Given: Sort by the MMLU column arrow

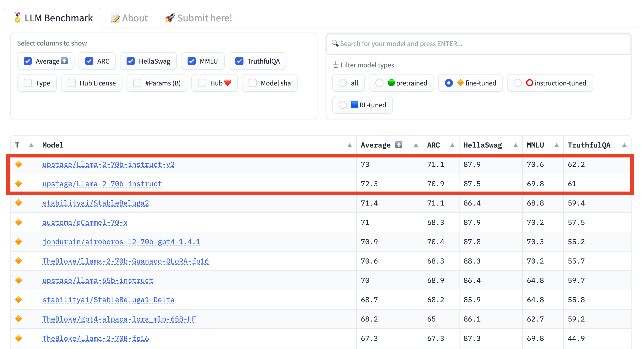Looking at the screenshot, I should [557, 145].
